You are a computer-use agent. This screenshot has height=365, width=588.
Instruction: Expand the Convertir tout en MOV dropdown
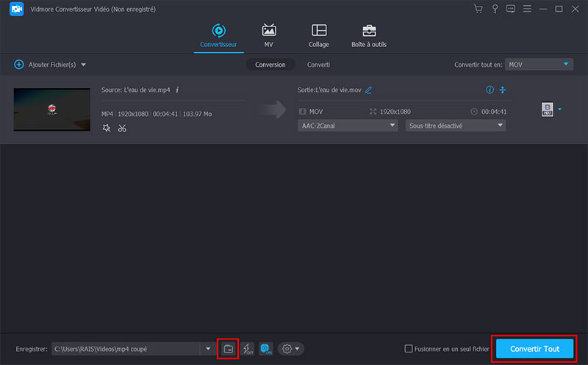[539, 65]
